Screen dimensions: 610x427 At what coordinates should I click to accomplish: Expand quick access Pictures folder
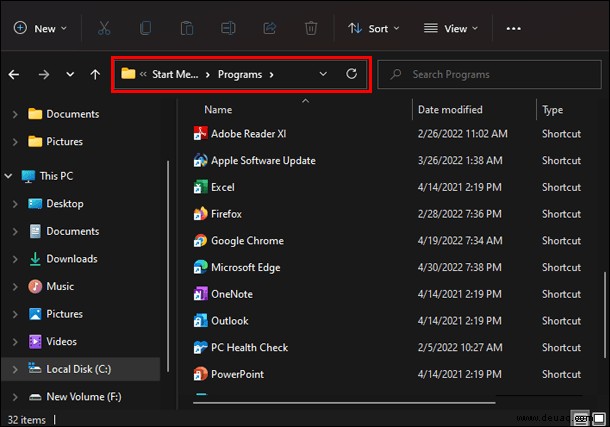[15, 142]
